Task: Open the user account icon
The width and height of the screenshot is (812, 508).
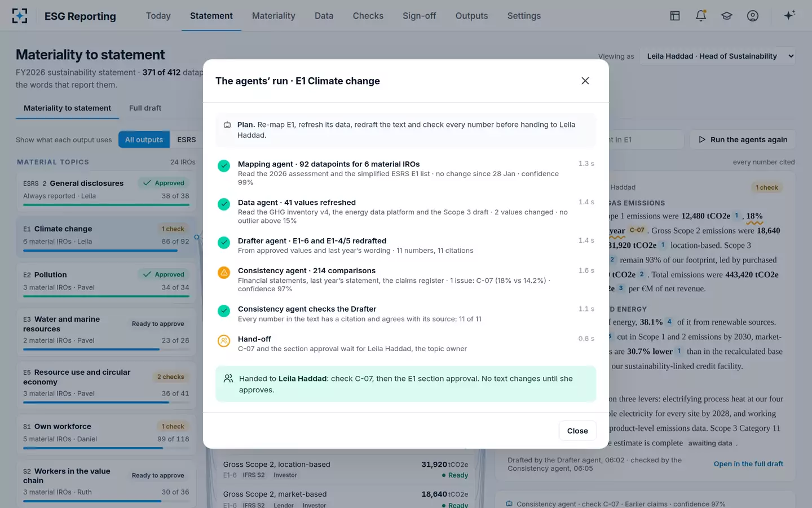Action: pos(753,16)
